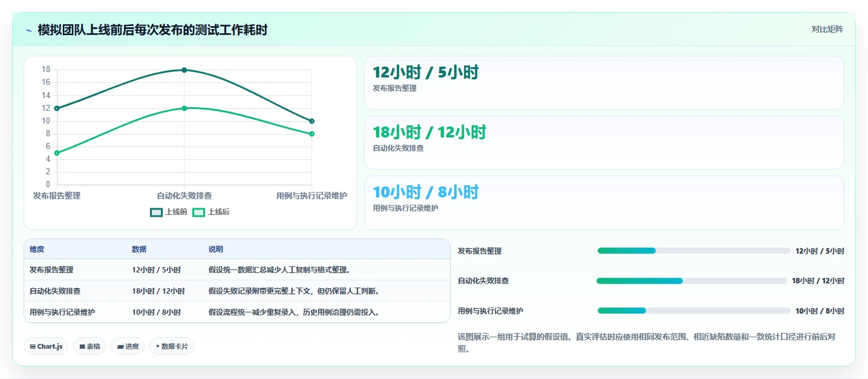868x379 pixels.
Task: Click the 自动化失败排查 progress row label
Action: (x=483, y=281)
